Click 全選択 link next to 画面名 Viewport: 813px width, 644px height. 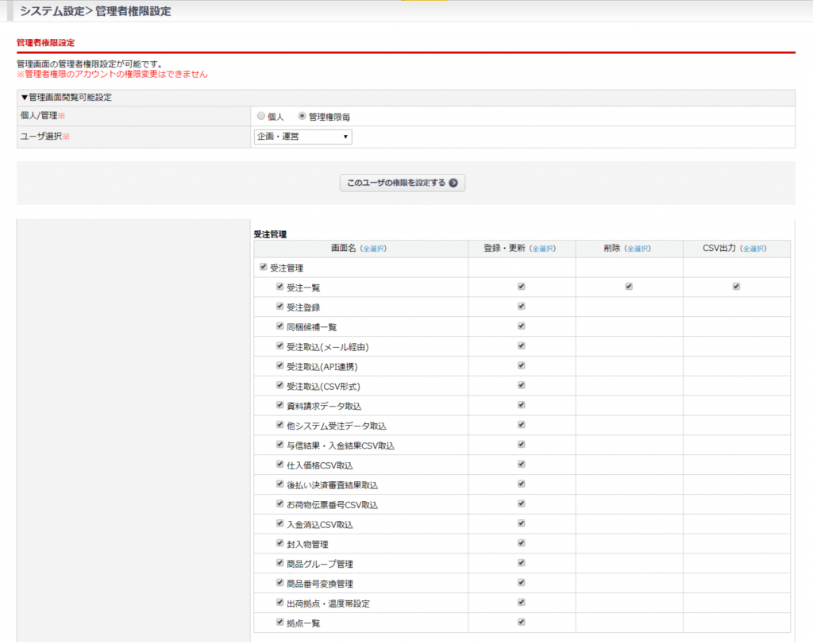pos(373,249)
